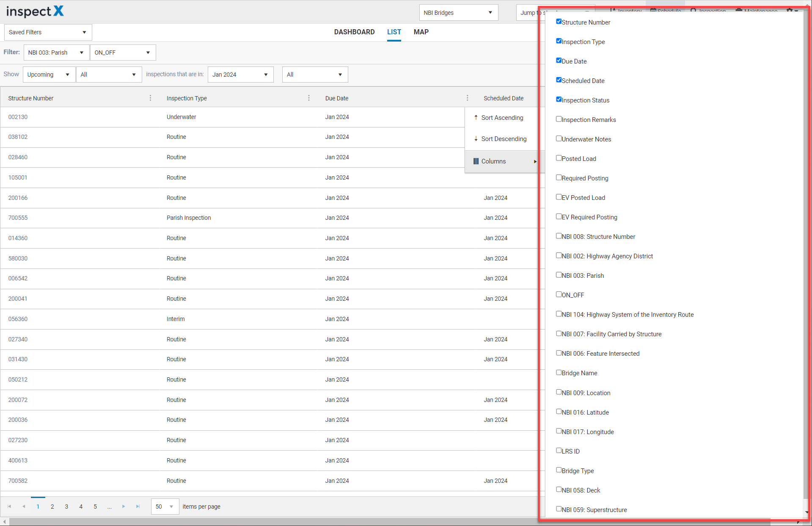Image resolution: width=812 pixels, height=526 pixels.
Task: Uncheck the Scheduled Date column checkbox
Action: point(559,80)
